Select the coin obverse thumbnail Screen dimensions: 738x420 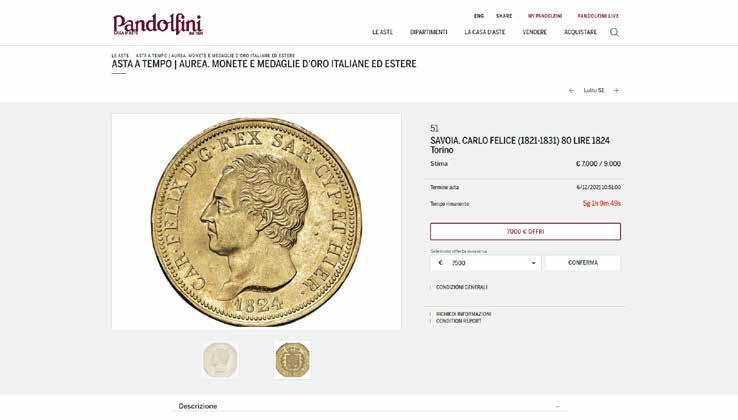(220, 360)
